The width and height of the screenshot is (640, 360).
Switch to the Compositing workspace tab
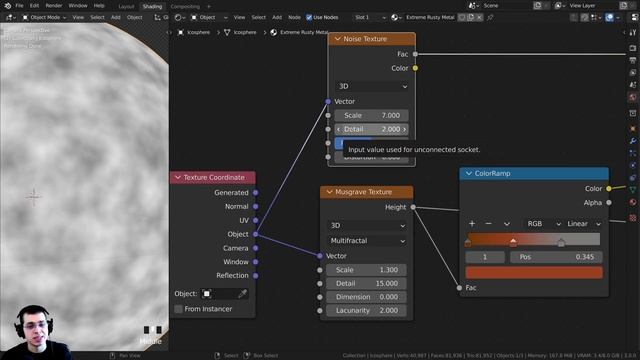point(185,7)
